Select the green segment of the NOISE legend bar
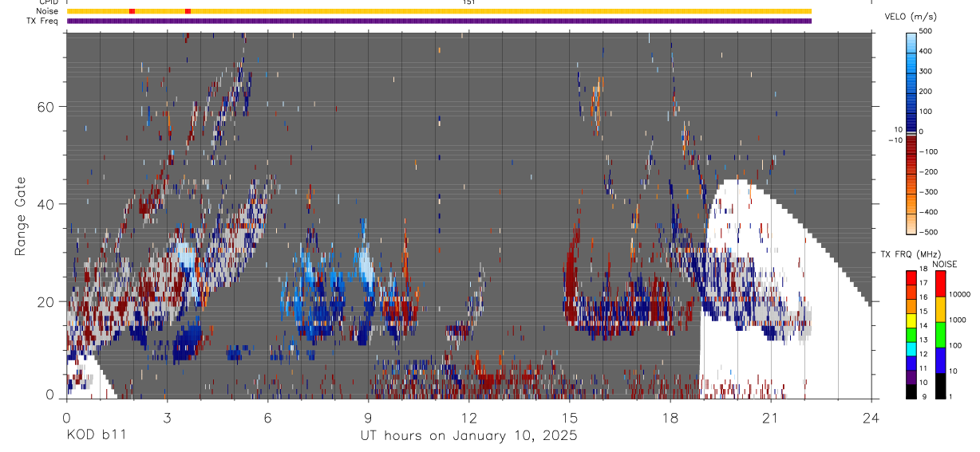The width and height of the screenshot is (980, 452). 939,333
